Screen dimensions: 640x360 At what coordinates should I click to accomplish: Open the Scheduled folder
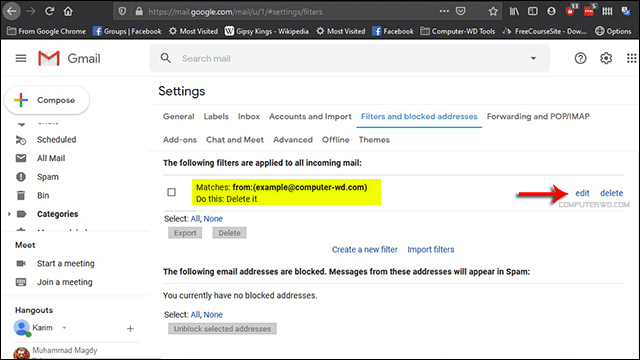(56, 140)
